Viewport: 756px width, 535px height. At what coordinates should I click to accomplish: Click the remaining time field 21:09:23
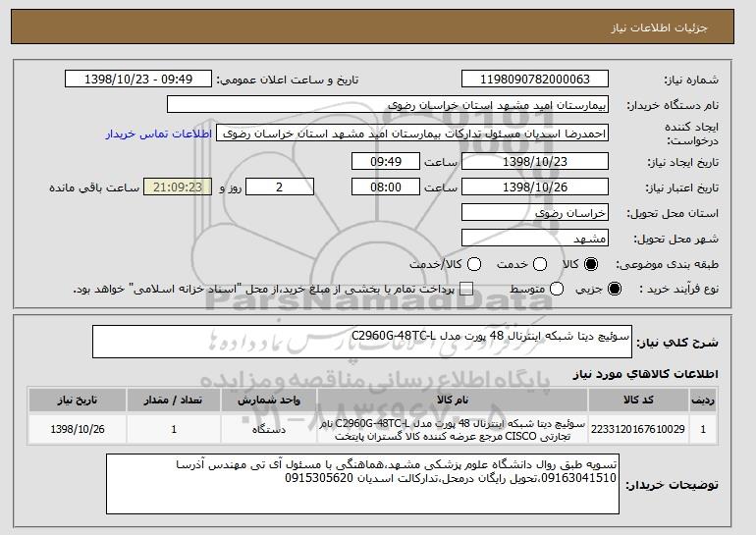(178, 187)
